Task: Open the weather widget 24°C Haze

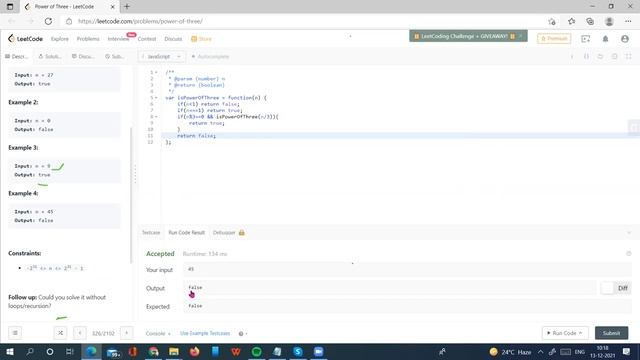Action: point(510,351)
